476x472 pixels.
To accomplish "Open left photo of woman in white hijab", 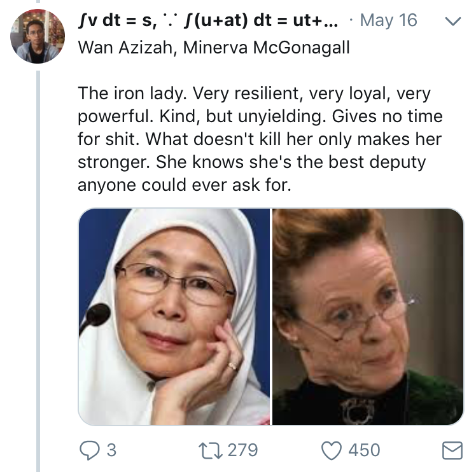I will point(174,316).
